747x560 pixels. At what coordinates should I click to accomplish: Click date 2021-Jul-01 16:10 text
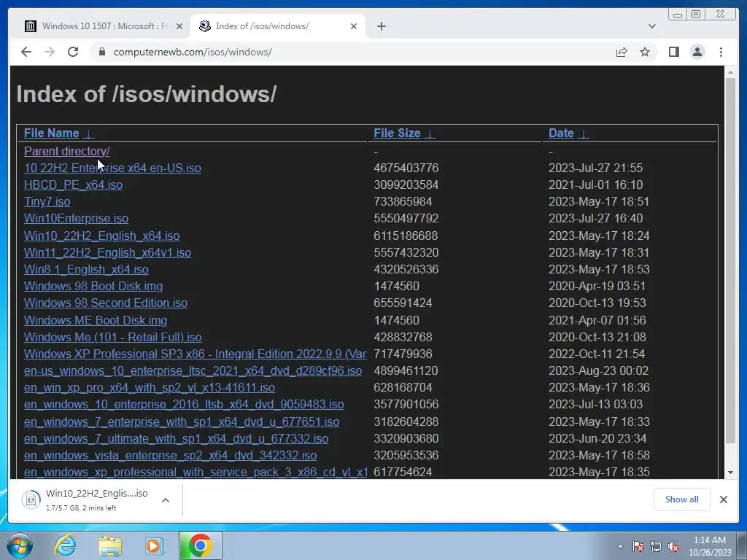[595, 184]
